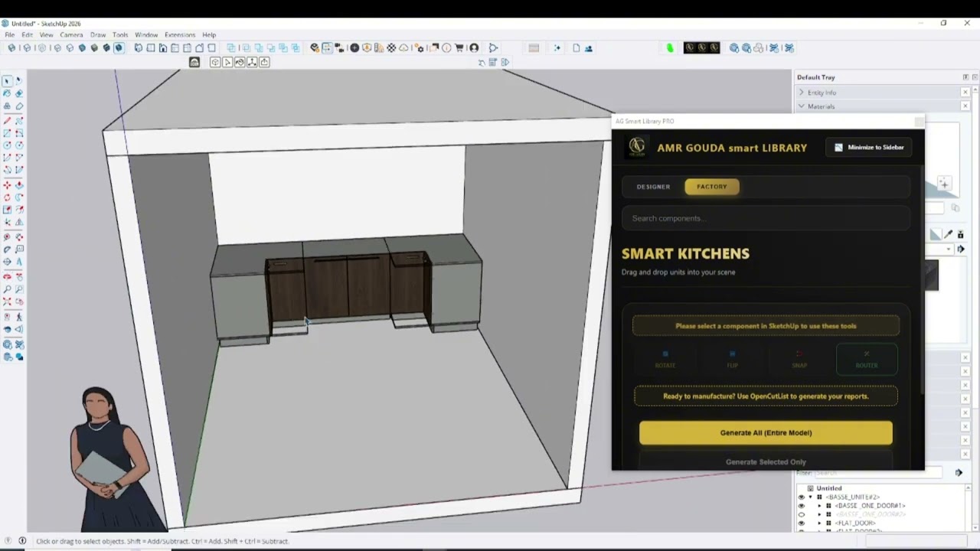This screenshot has width=980, height=551.
Task: Open the Camera menu
Action: click(x=71, y=34)
